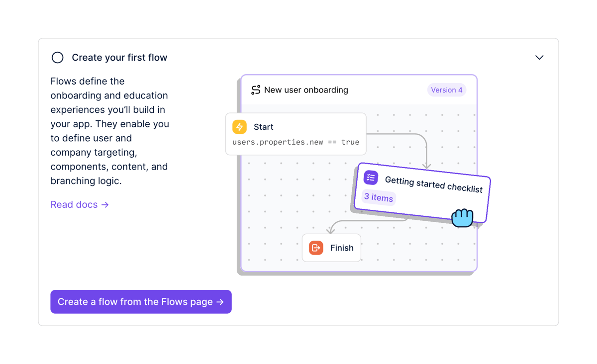Select the Create your first flow heading

pyautogui.click(x=119, y=57)
